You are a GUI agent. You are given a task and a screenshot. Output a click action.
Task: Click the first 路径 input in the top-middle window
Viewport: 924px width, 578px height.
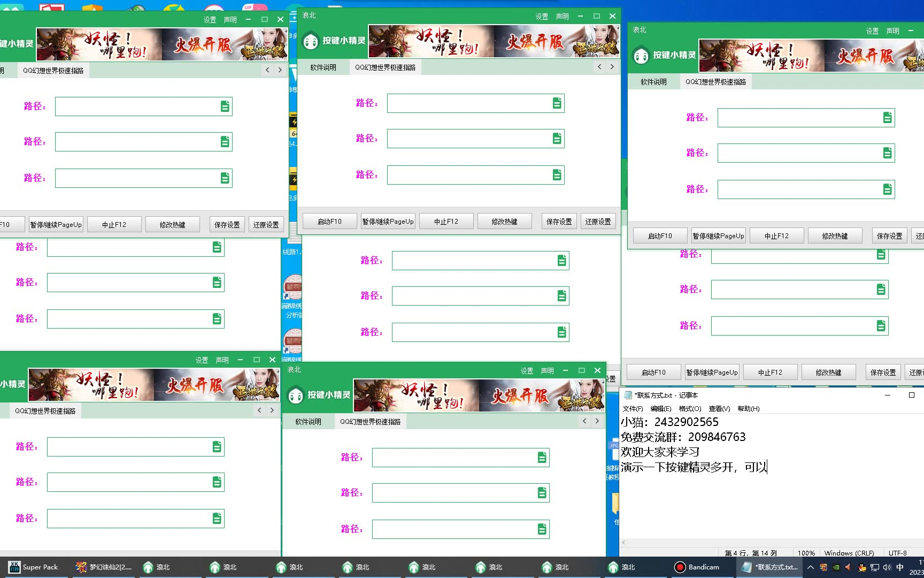tap(475, 103)
